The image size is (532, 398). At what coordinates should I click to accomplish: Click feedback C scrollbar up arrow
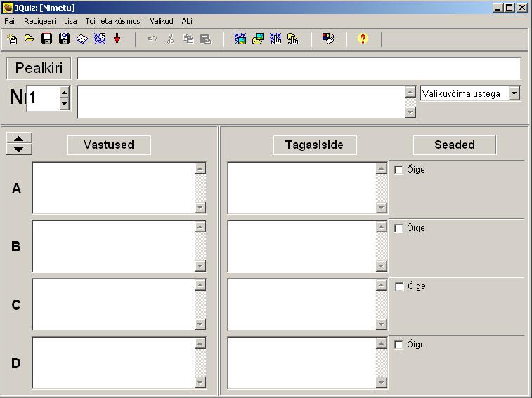382,285
